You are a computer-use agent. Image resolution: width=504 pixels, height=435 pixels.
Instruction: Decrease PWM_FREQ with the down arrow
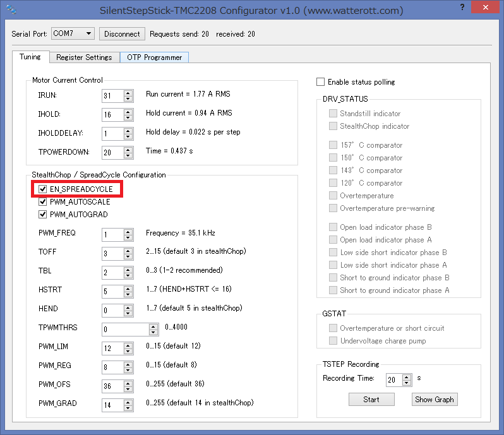128,237
